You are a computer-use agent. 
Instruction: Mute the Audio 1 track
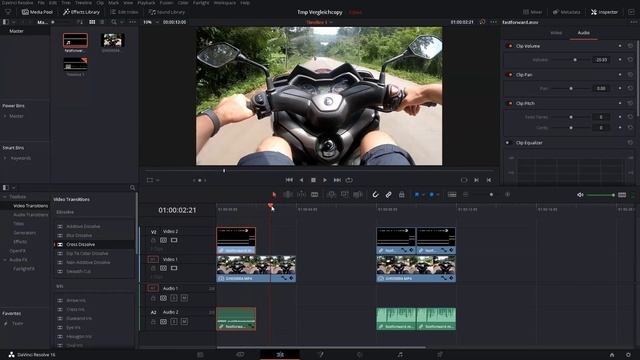184,298
